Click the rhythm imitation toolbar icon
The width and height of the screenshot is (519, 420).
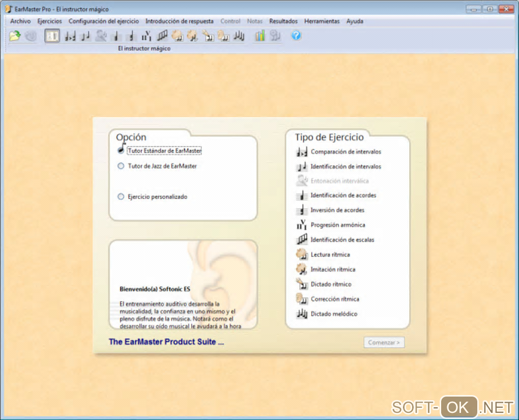click(193, 36)
